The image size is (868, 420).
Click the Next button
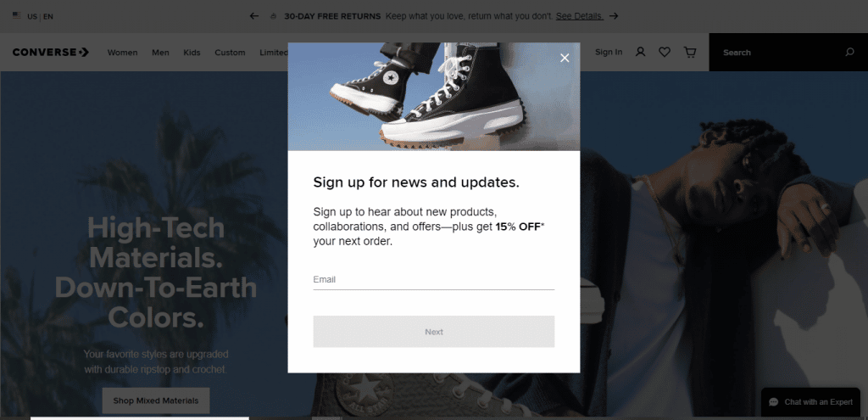tap(433, 332)
